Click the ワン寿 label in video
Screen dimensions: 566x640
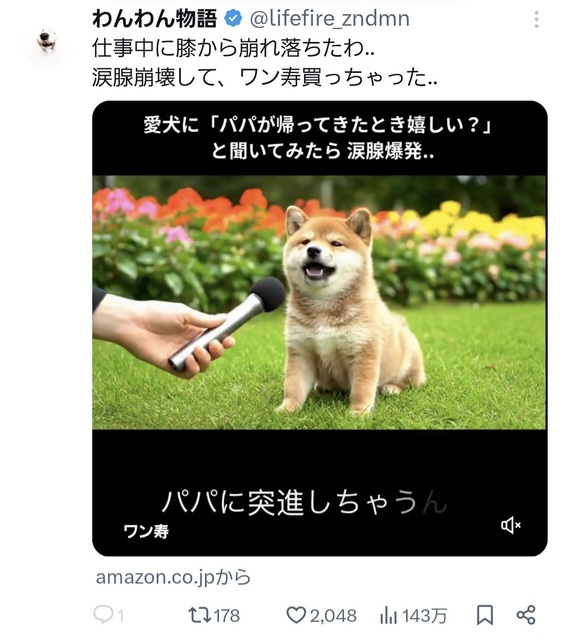[x=146, y=531]
